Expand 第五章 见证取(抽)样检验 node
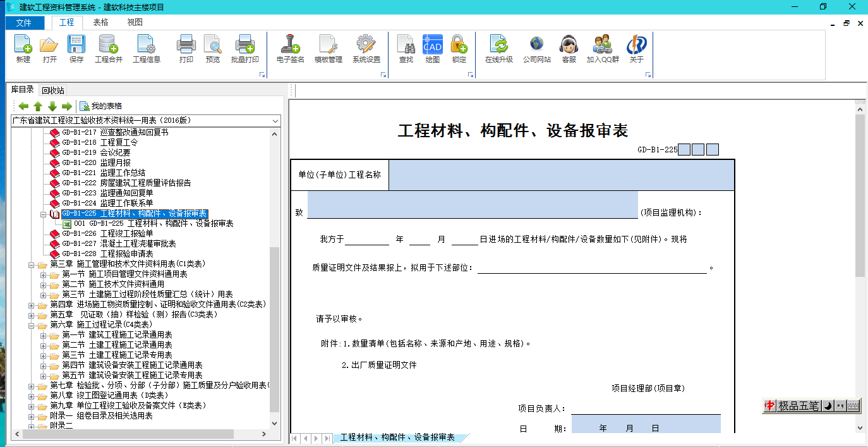This screenshot has height=447, width=868. 32,315
